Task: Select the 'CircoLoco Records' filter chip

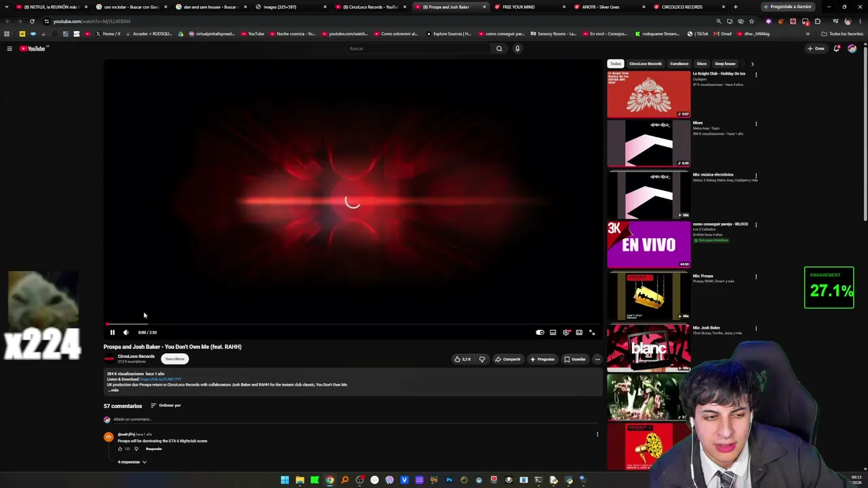Action: (646, 64)
